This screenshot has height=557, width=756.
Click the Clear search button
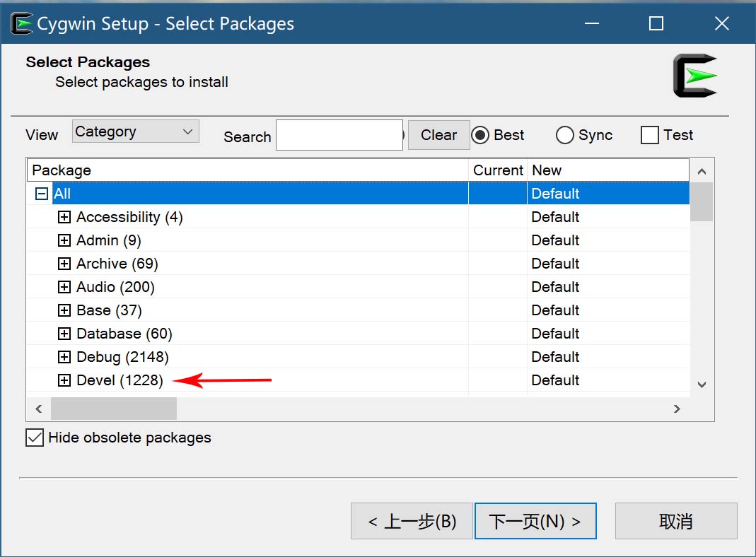[438, 135]
